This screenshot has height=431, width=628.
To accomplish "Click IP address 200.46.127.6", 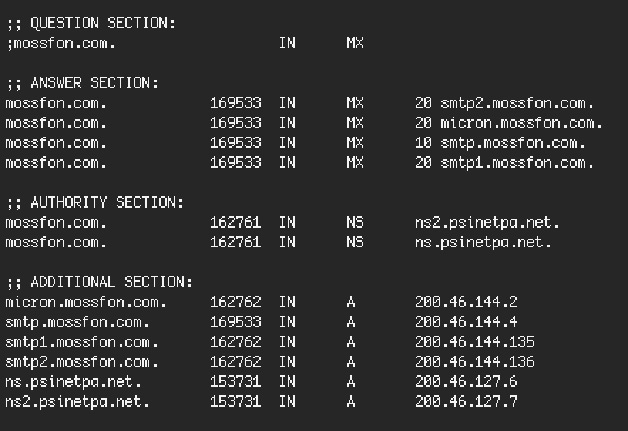I will 466,381.
